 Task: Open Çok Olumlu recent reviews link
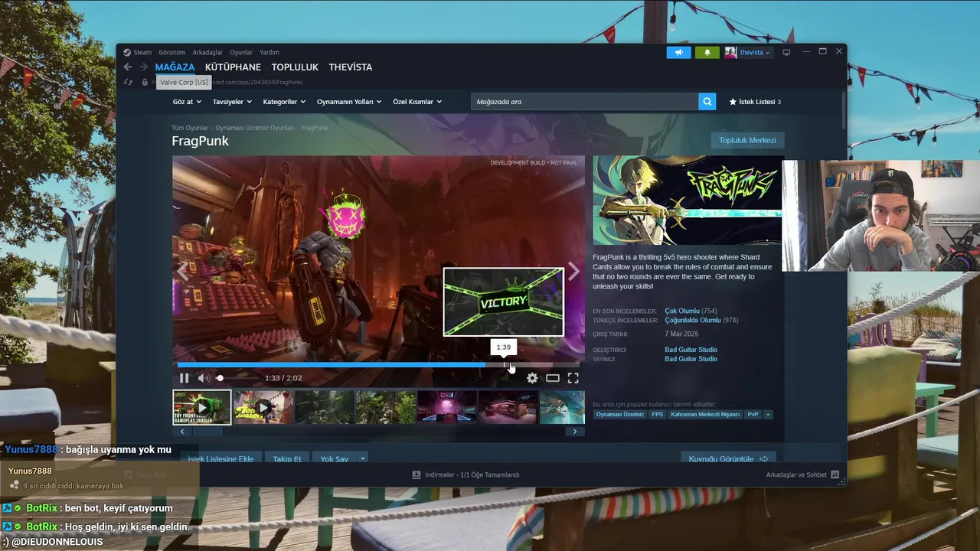682,311
